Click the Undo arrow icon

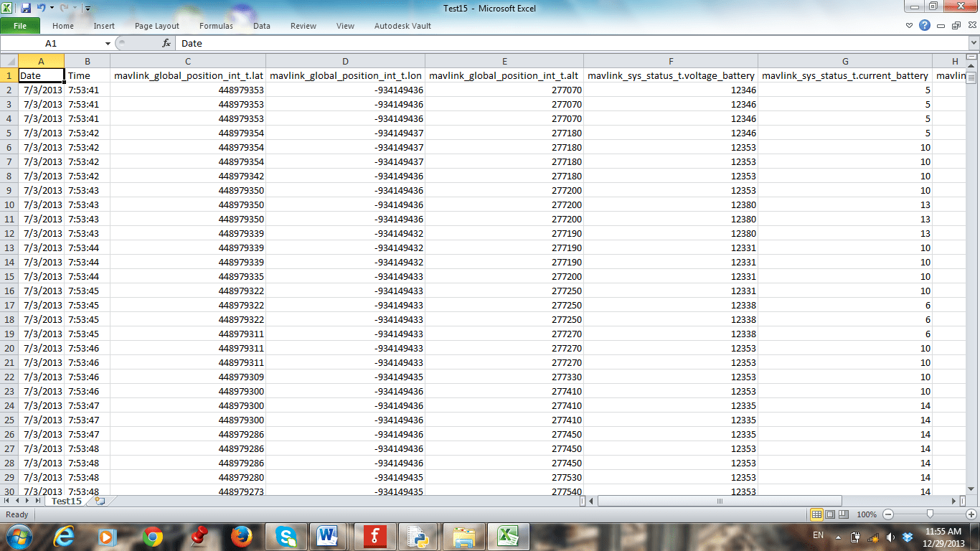[x=42, y=8]
